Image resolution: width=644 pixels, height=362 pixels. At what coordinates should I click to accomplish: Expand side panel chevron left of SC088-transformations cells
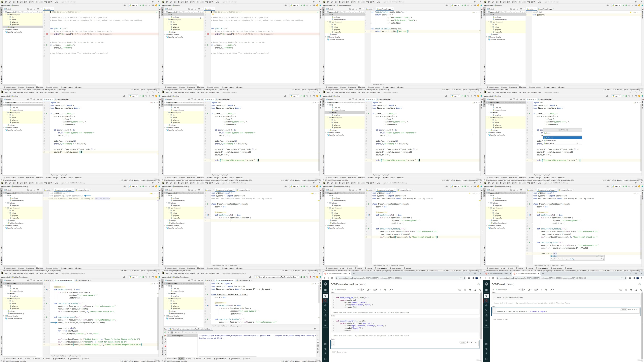point(330,304)
